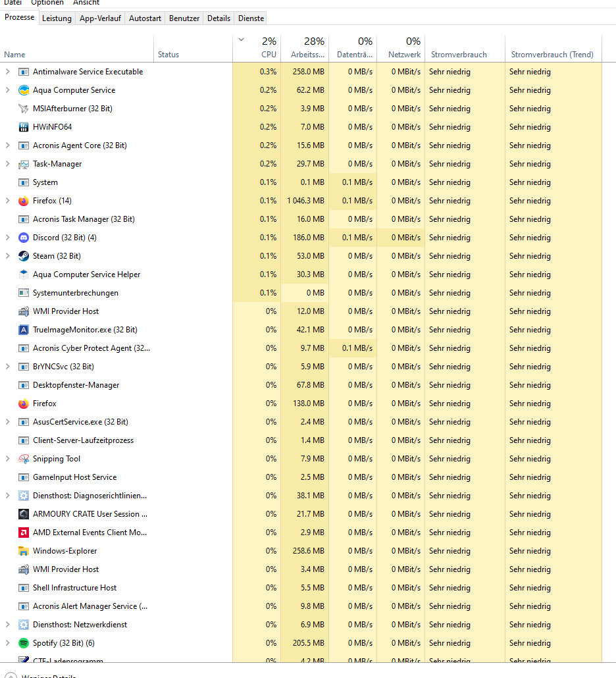Expand the Spotify (32 Bit) group
Viewport: 616px width, 678px height.
point(7,643)
